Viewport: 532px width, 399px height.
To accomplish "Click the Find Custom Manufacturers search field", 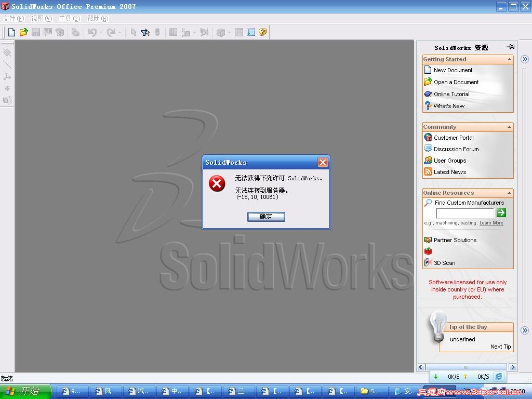I will point(465,213).
